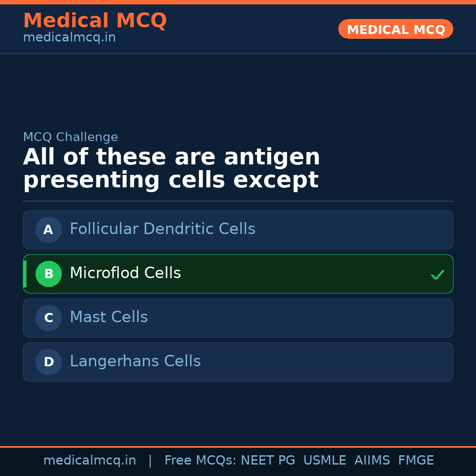This screenshot has height=476, width=476.
Task: Select the Follicular Dendritic Cells answer text
Action: (162, 229)
